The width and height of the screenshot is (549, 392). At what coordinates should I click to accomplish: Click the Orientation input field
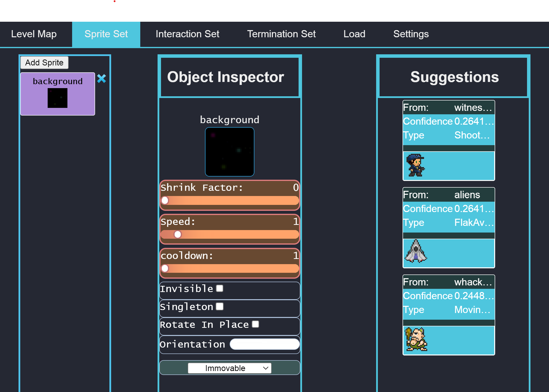(x=264, y=344)
